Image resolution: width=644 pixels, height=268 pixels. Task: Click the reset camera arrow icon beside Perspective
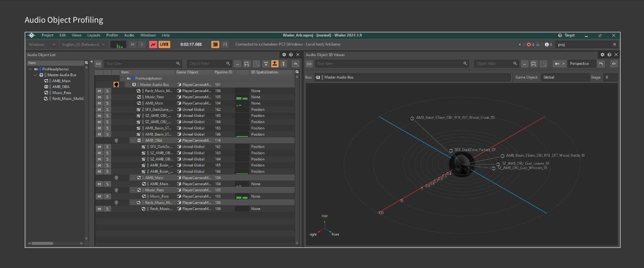601,64
